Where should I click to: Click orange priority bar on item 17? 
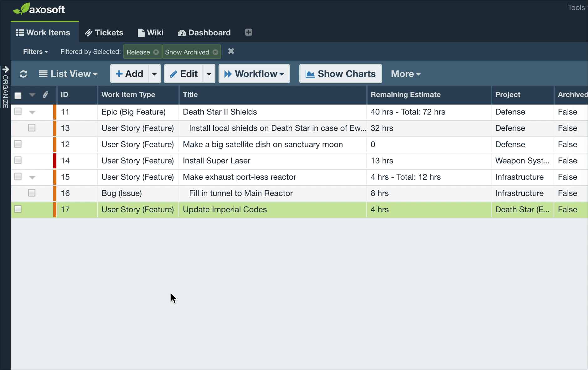[x=55, y=210]
